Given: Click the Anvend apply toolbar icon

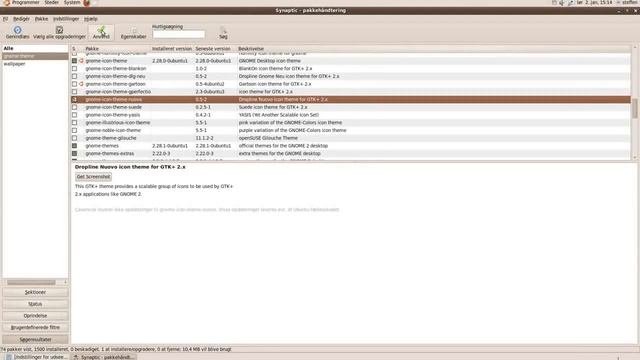Looking at the screenshot, I should 101,30.
